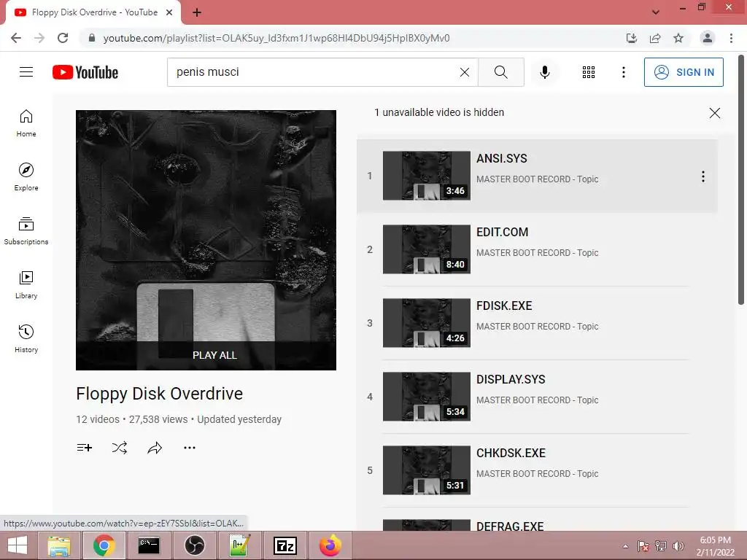Select the Floppy Disk Overdrive tab
Screen dimensions: 747x560
click(x=93, y=13)
